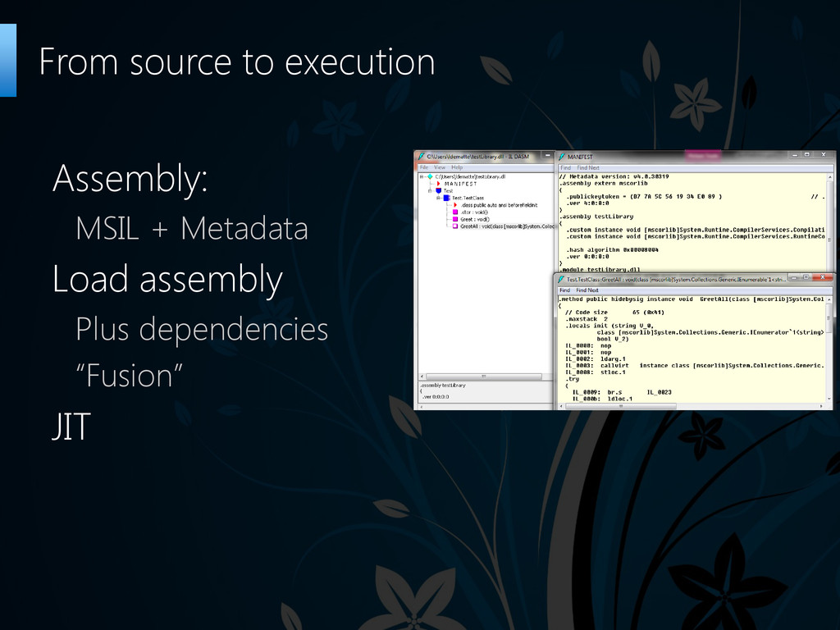Minimize the GreetAll method window
This screenshot has height=630, width=840.
click(x=794, y=277)
